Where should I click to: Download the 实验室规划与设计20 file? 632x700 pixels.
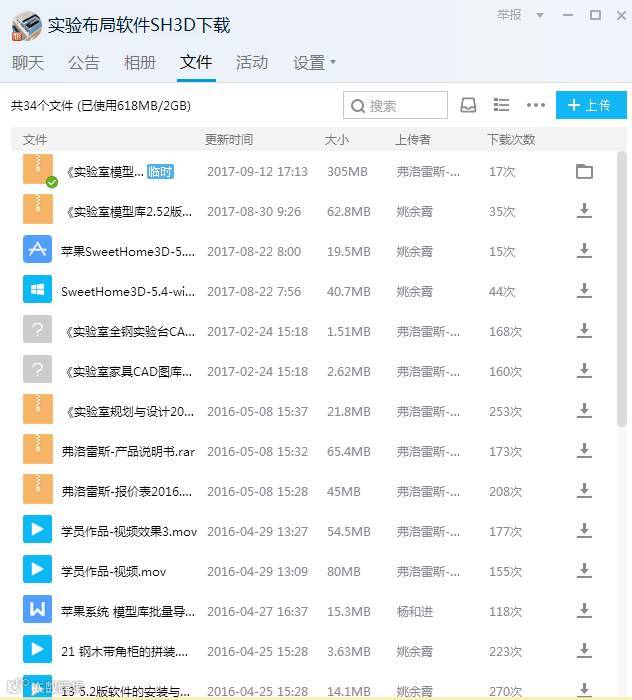click(x=584, y=411)
